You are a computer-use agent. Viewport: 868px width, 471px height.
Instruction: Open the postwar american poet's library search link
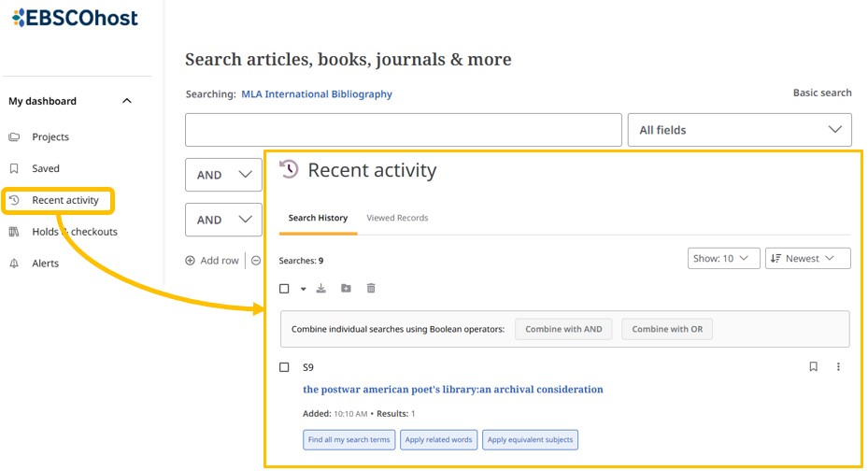[452, 390]
